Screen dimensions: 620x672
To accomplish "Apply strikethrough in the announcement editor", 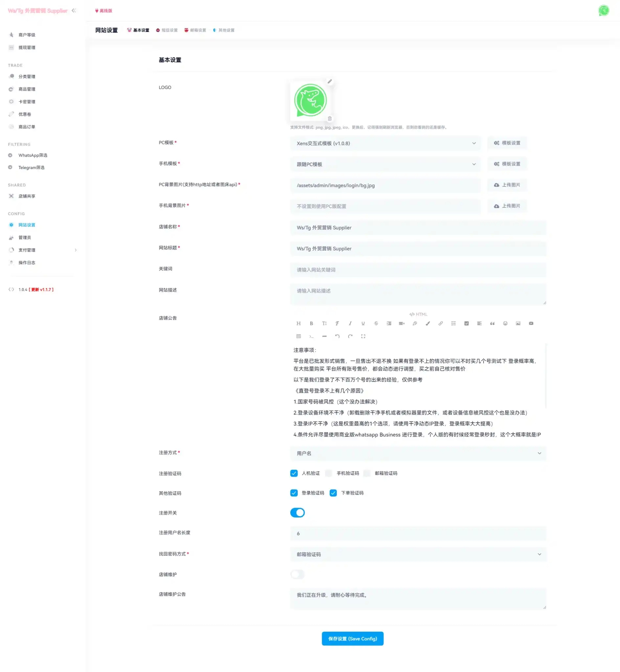I will pos(376,324).
